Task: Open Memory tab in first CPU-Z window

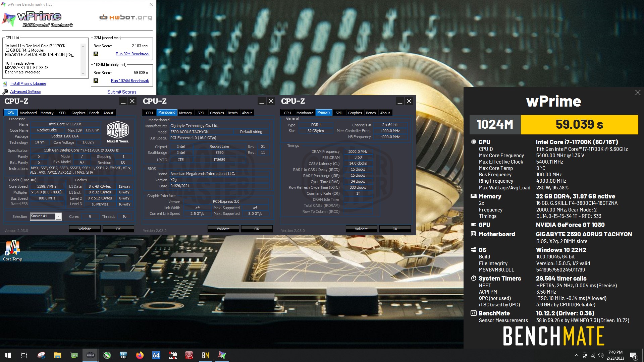Action: (47, 113)
